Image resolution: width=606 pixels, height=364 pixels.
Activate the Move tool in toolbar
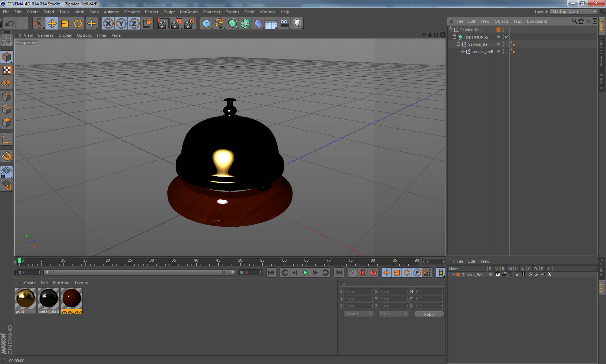click(x=52, y=24)
